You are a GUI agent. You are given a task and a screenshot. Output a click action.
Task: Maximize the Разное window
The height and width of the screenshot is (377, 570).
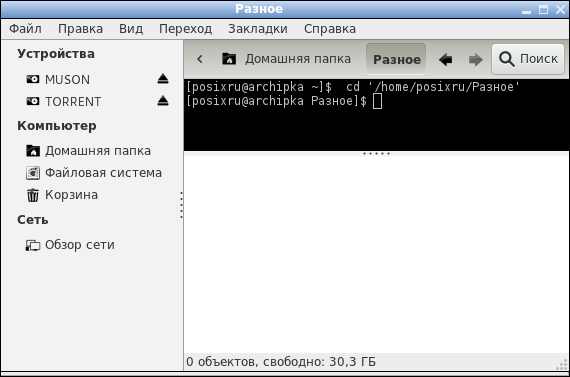pos(543,10)
